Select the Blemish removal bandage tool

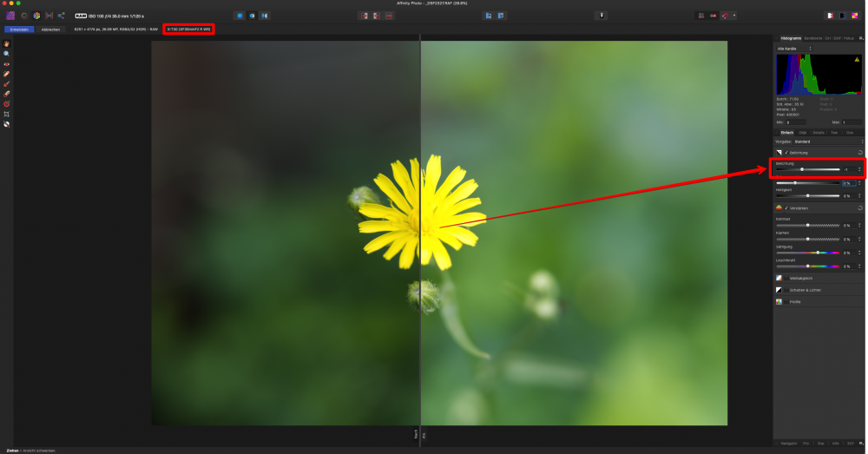7,74
